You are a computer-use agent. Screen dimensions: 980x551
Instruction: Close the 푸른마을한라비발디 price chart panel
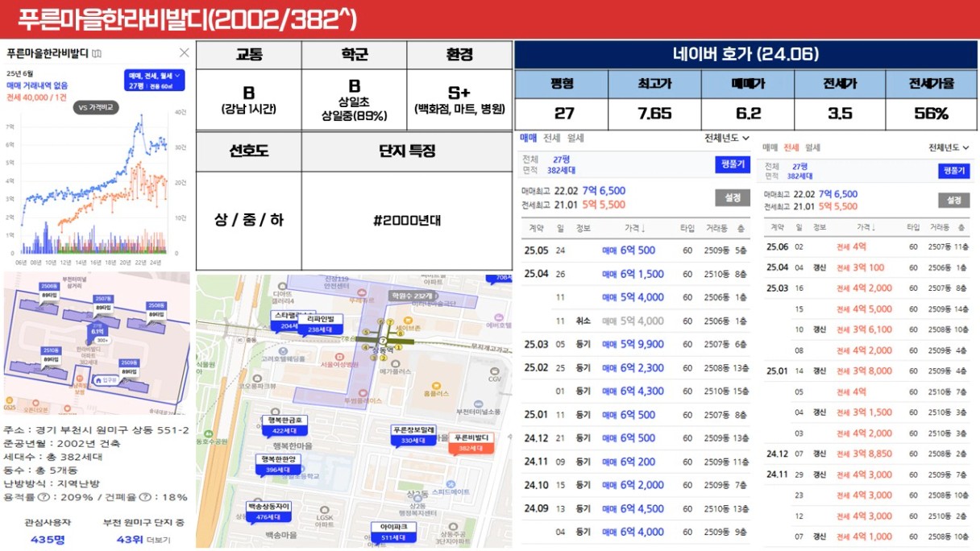[x=184, y=53]
